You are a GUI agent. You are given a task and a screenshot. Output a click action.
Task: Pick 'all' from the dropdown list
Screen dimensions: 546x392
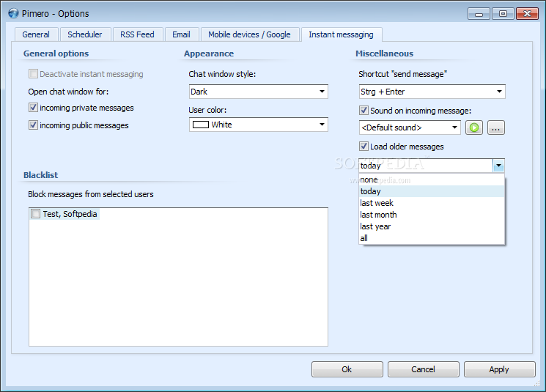[x=432, y=238]
